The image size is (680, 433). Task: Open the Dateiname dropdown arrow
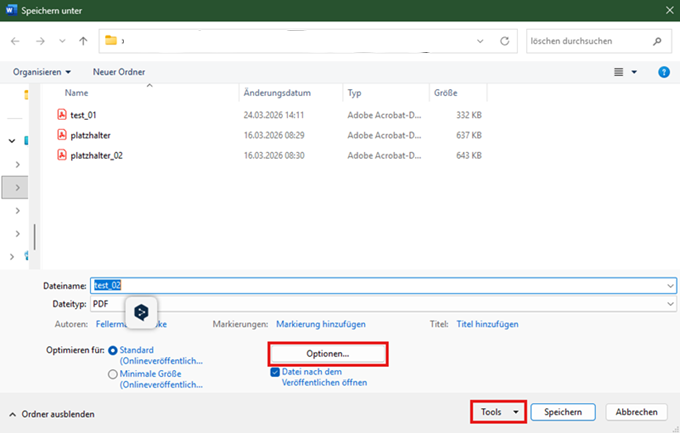tap(670, 285)
